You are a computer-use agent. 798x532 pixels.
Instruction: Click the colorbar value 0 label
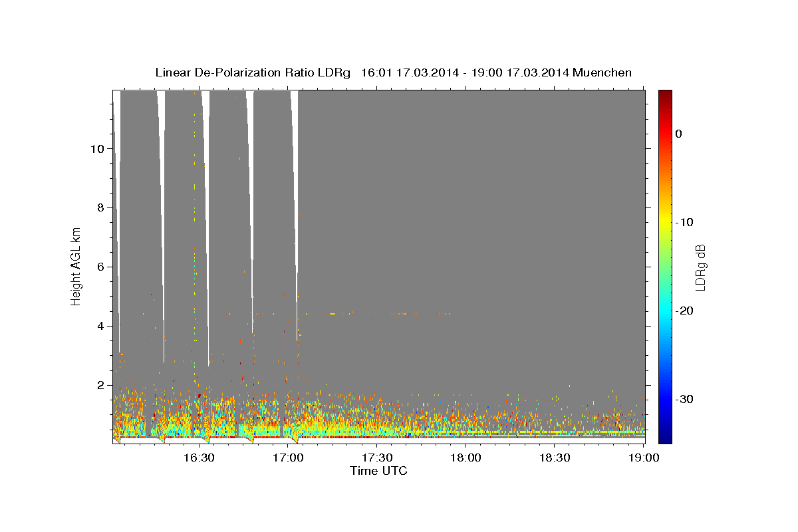678,134
